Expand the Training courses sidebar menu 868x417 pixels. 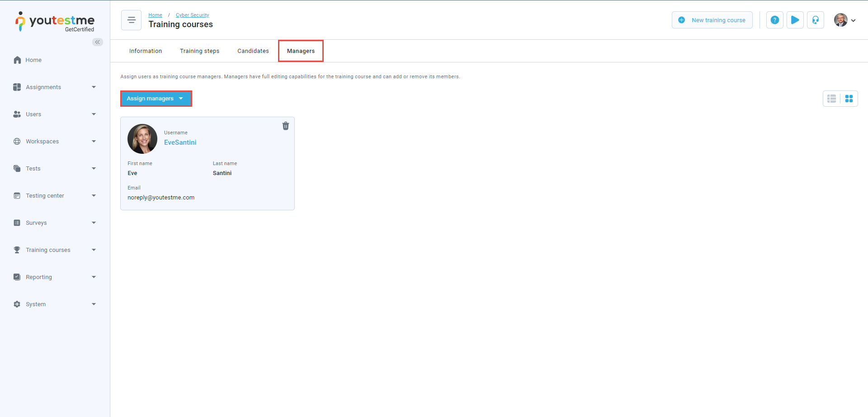tap(94, 250)
